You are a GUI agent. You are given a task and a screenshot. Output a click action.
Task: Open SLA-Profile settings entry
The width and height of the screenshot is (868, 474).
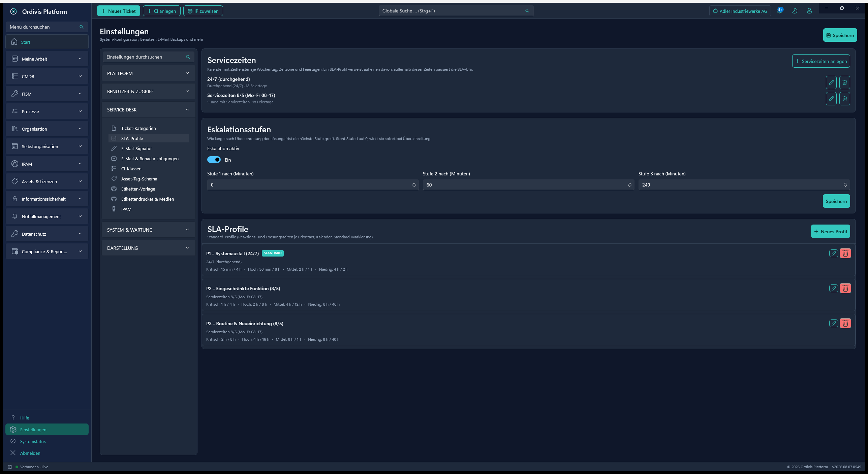click(149, 138)
